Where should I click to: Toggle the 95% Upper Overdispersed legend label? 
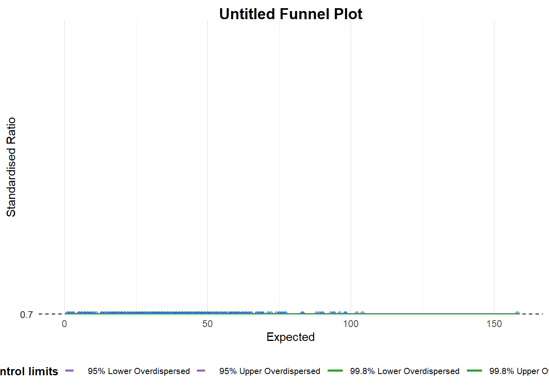[270, 371]
